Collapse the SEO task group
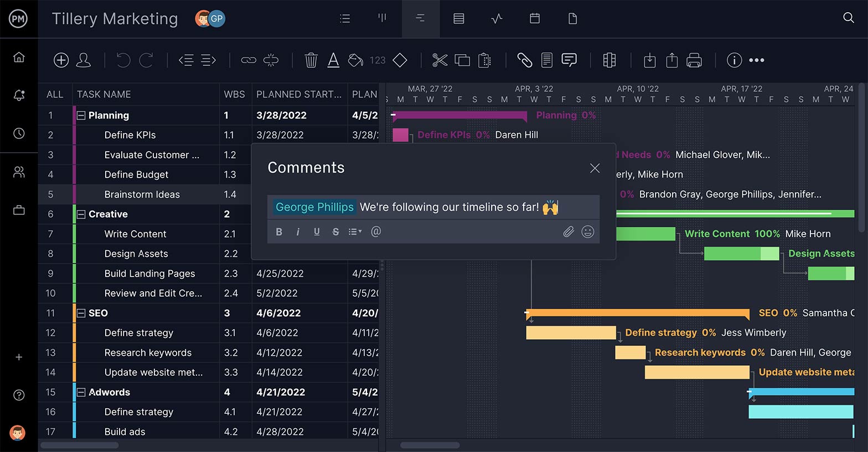Screen dimensions: 868x452 point(81,313)
